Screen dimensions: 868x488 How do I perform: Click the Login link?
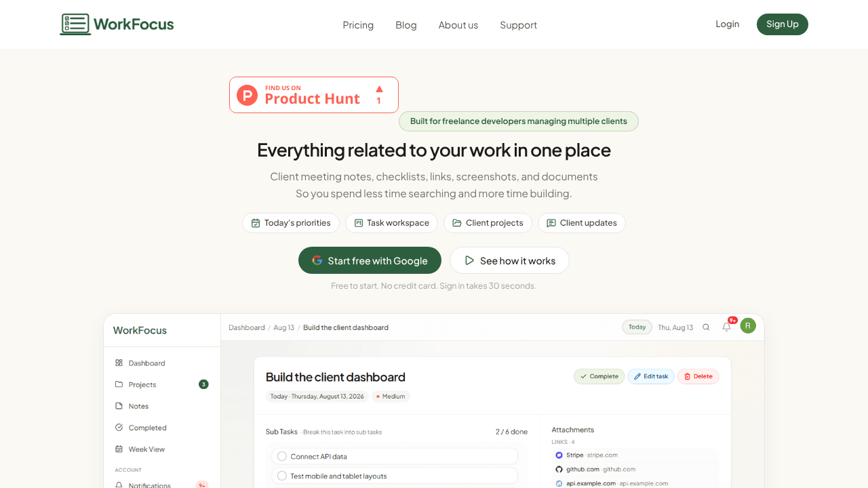pos(727,24)
